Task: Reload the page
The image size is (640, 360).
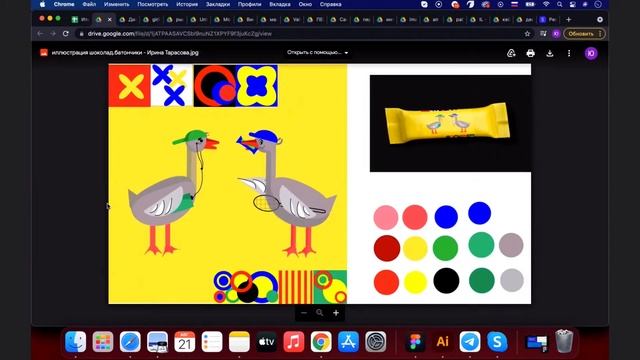Action: point(66,33)
